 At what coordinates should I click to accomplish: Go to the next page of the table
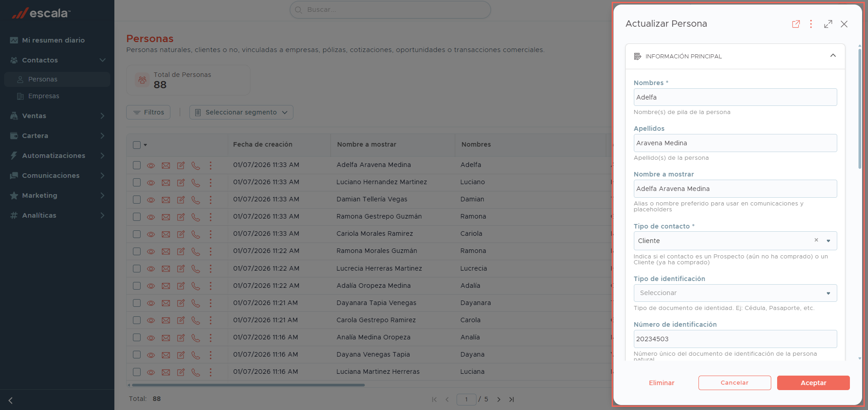(499, 400)
